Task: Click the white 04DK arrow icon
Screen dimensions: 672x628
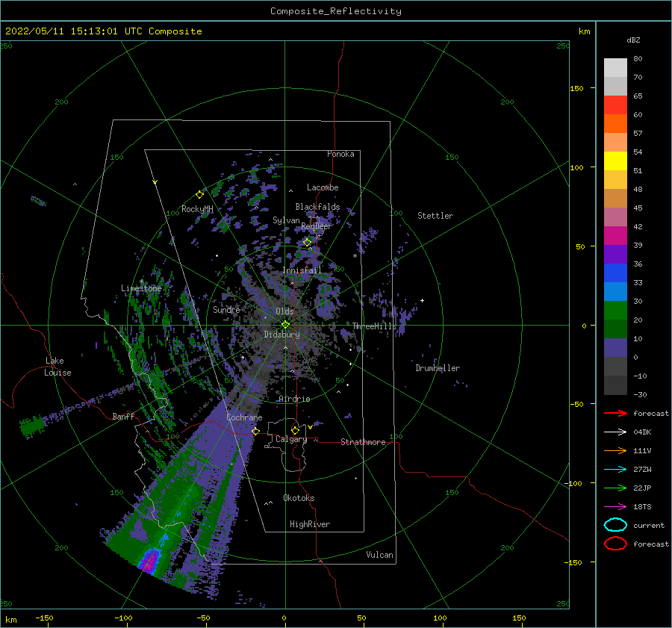Action: 615,432
